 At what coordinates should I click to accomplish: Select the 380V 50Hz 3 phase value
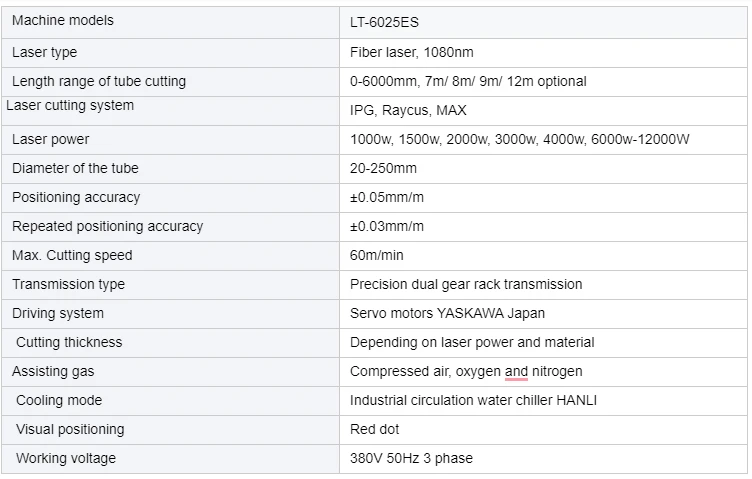click(x=411, y=458)
